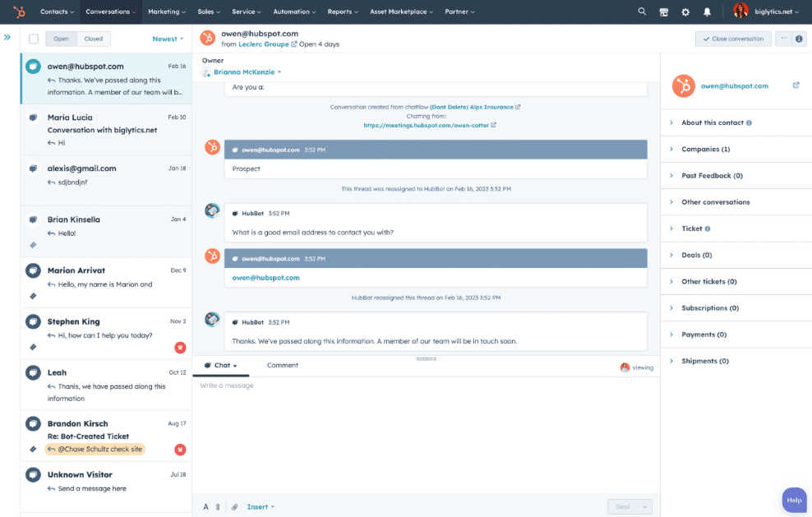Open the search magnifier icon
812x517 pixels.
[642, 12]
